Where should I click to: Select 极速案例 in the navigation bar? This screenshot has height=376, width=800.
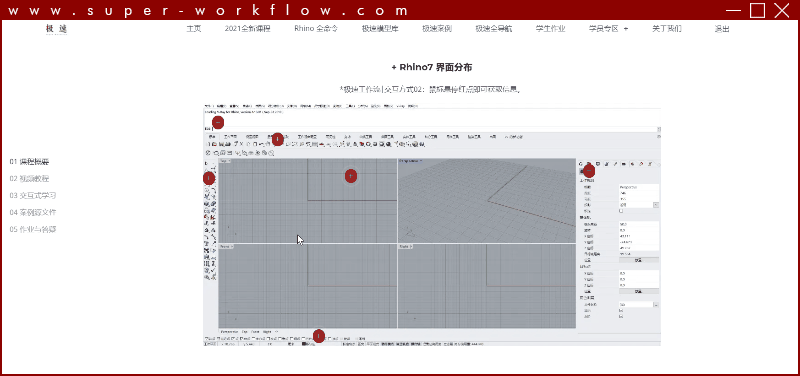coord(437,29)
